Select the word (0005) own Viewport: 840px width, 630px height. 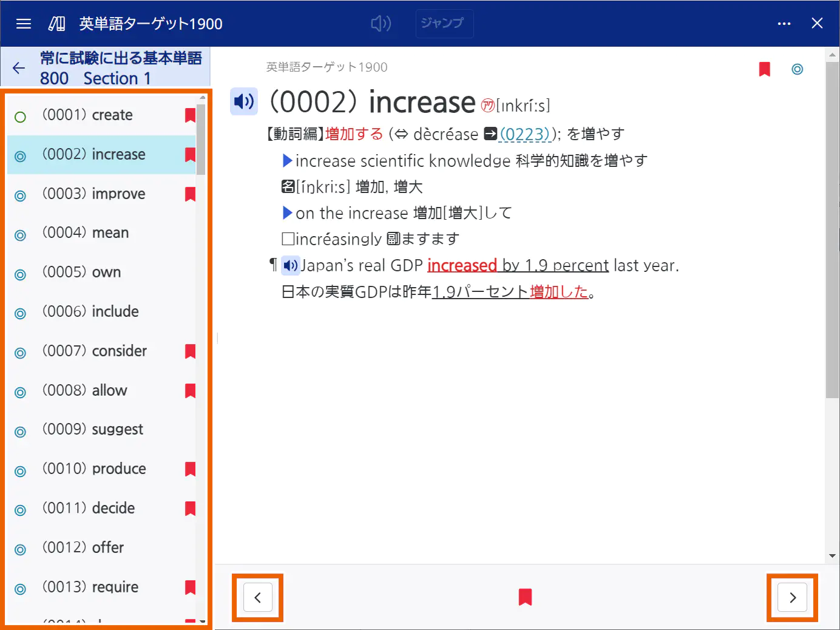[81, 273]
